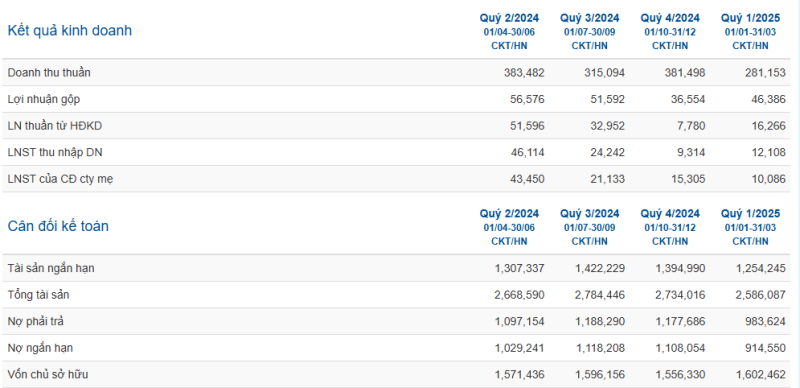This screenshot has height=388, width=800.
Task: Click the value 1,556,330
Action: (x=681, y=375)
